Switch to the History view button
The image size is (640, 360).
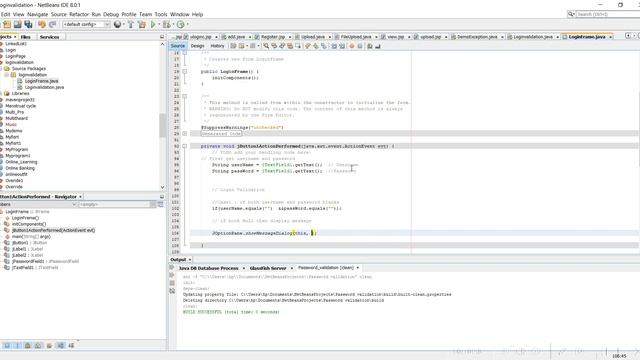[217, 46]
